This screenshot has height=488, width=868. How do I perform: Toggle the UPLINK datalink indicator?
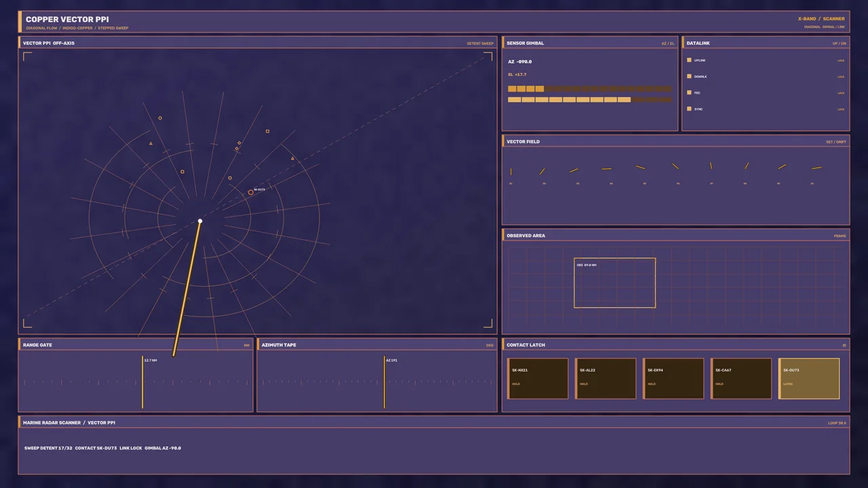click(x=690, y=60)
